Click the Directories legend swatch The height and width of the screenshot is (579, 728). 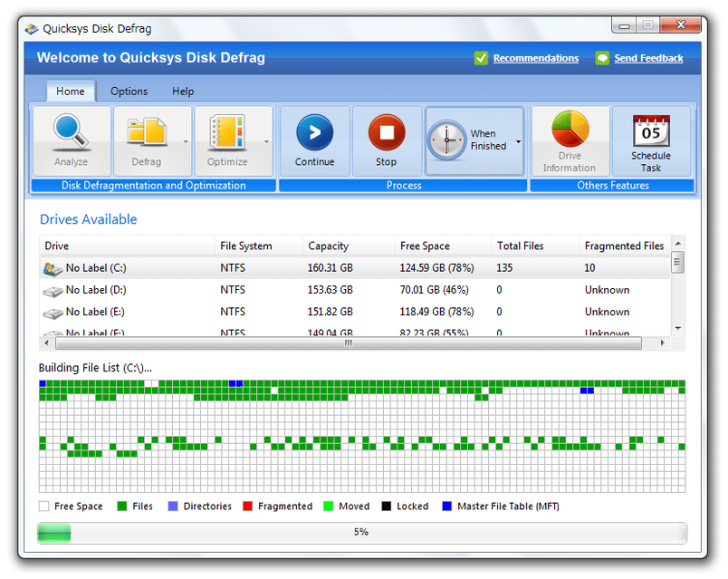coord(173,506)
